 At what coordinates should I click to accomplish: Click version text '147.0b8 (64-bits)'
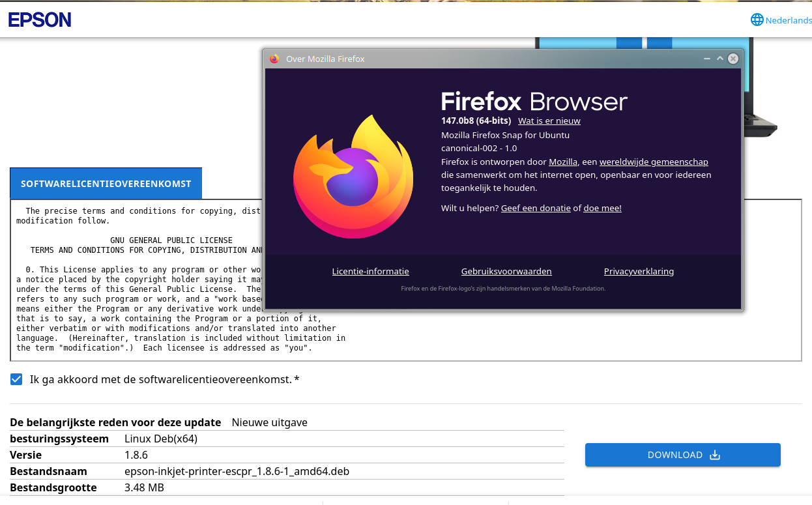[476, 121]
